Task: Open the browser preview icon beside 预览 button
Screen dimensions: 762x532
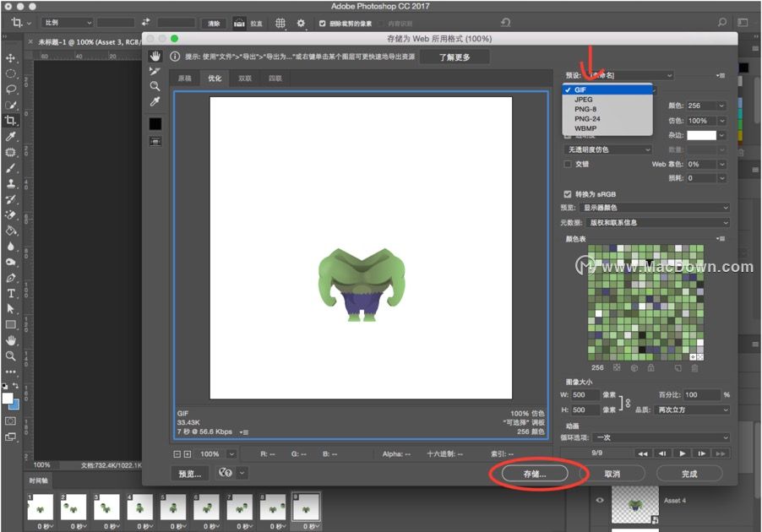Action: pyautogui.click(x=226, y=473)
